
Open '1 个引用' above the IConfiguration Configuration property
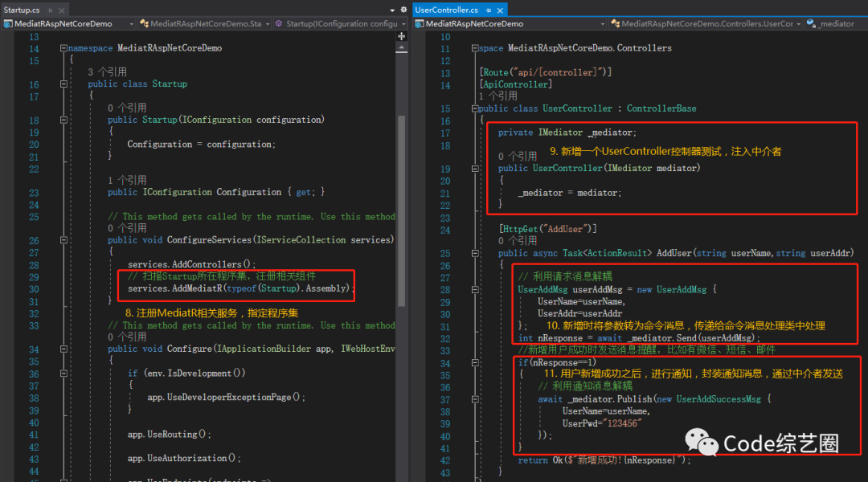point(127,181)
